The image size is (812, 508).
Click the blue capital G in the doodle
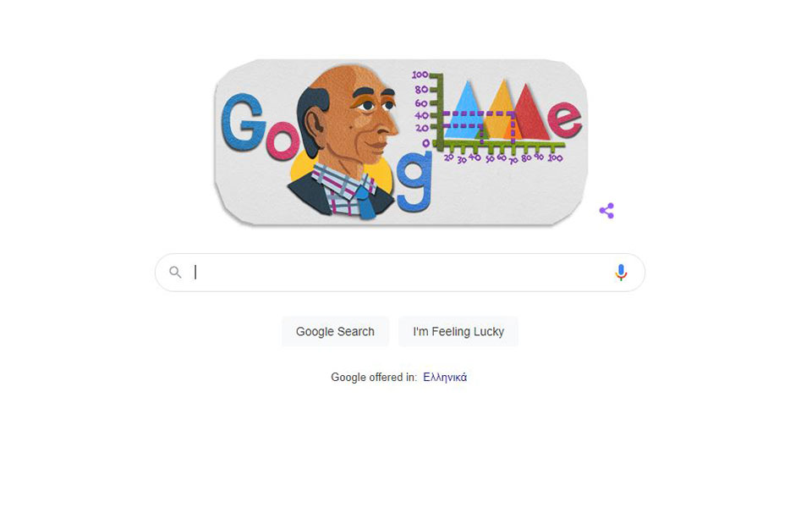[x=243, y=123]
